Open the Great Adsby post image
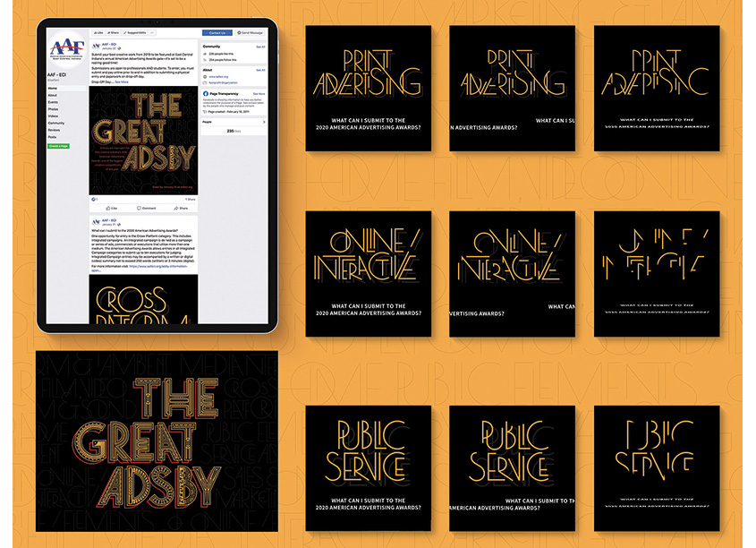The width and height of the screenshot is (756, 548). pyautogui.click(x=143, y=141)
